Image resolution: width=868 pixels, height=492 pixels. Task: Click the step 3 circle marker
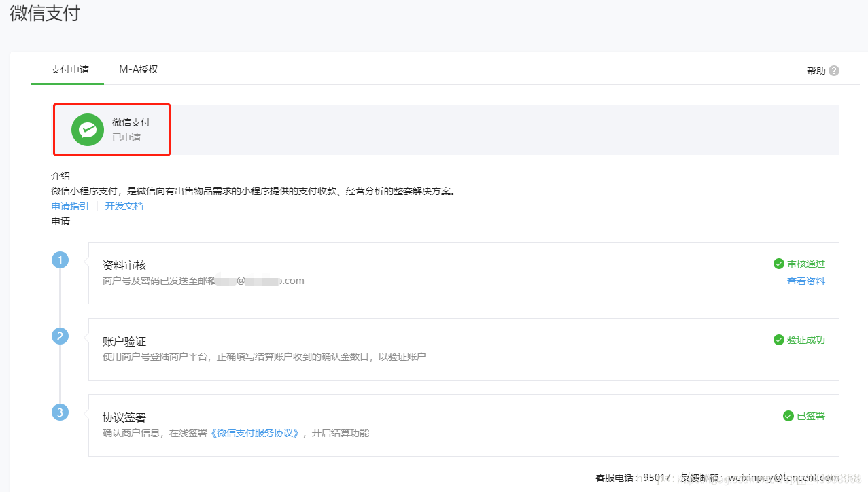pyautogui.click(x=60, y=412)
